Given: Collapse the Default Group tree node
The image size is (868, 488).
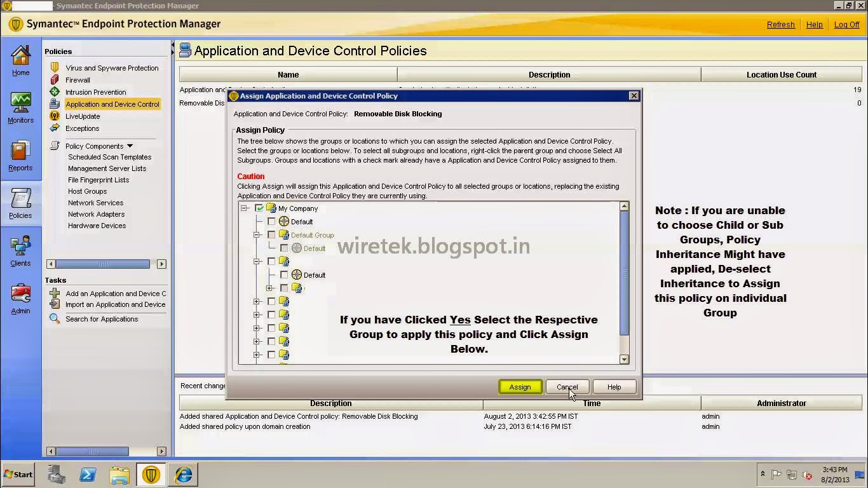Looking at the screenshot, I should (257, 234).
